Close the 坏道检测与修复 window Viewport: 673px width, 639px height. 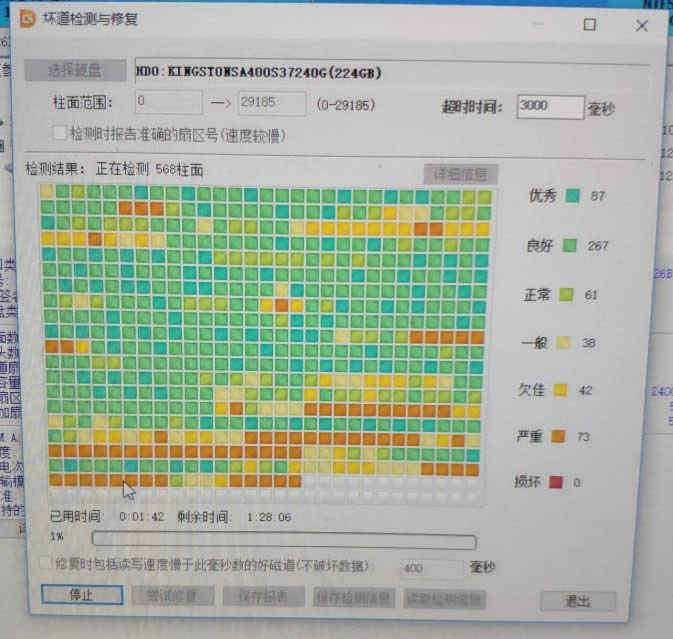coord(642,26)
